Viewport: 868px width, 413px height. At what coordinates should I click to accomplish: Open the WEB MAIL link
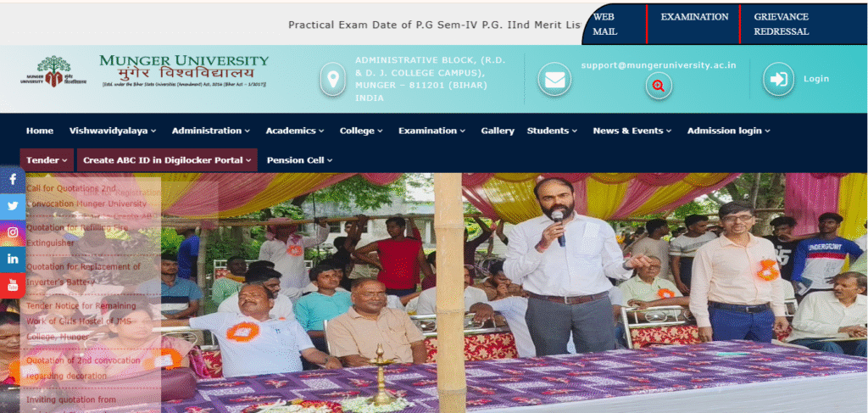[605, 25]
